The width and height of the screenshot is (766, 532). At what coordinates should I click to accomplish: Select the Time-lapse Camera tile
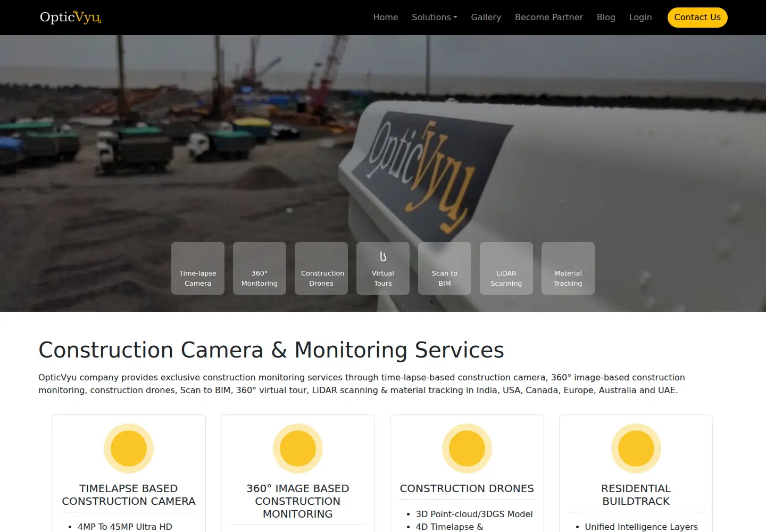(x=198, y=268)
